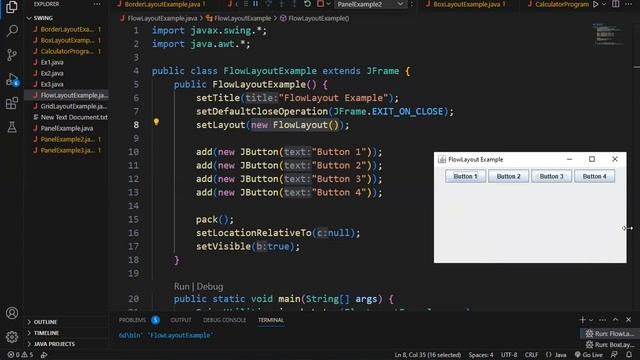
Task: Open the Source Control view
Action: 12,55
